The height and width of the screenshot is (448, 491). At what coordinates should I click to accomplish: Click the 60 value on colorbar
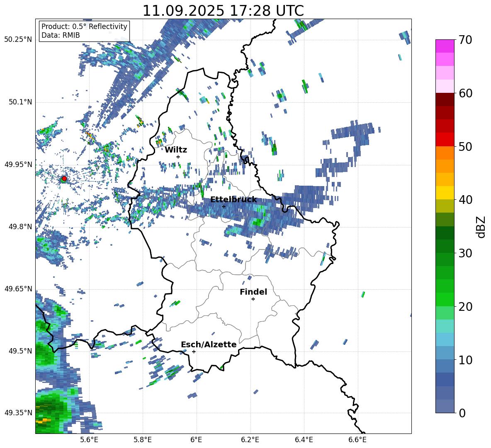point(465,93)
